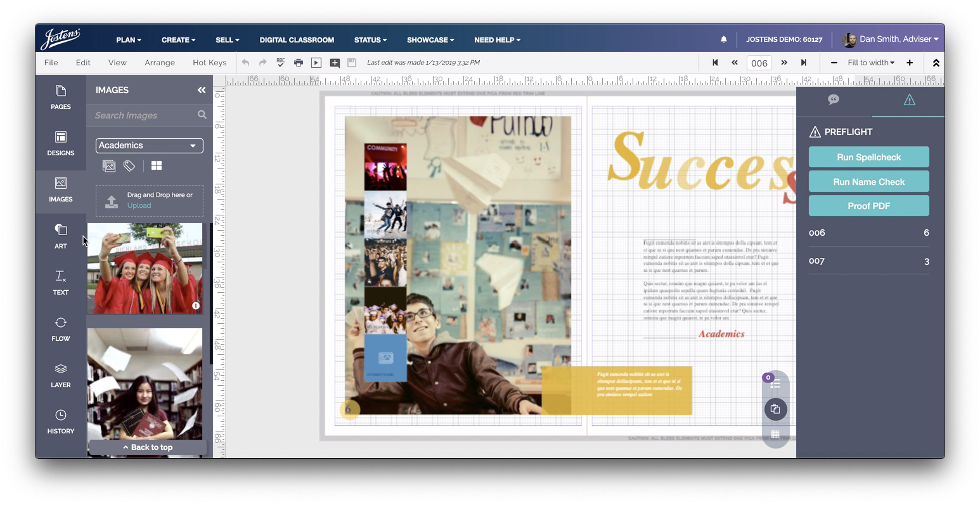
Task: Click the notifications bell
Action: coord(723,39)
